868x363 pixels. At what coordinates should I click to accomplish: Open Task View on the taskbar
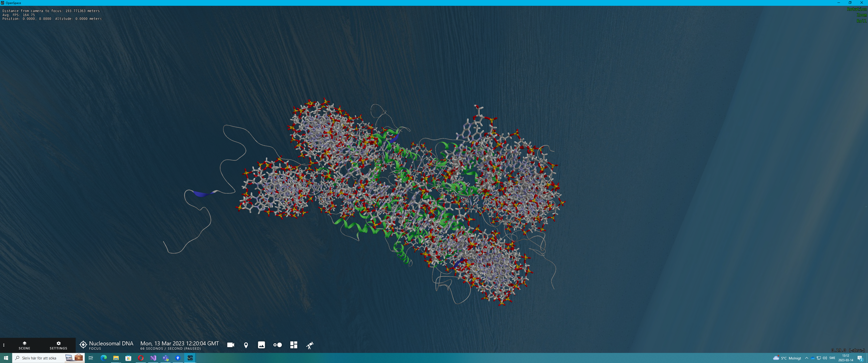[x=91, y=358]
